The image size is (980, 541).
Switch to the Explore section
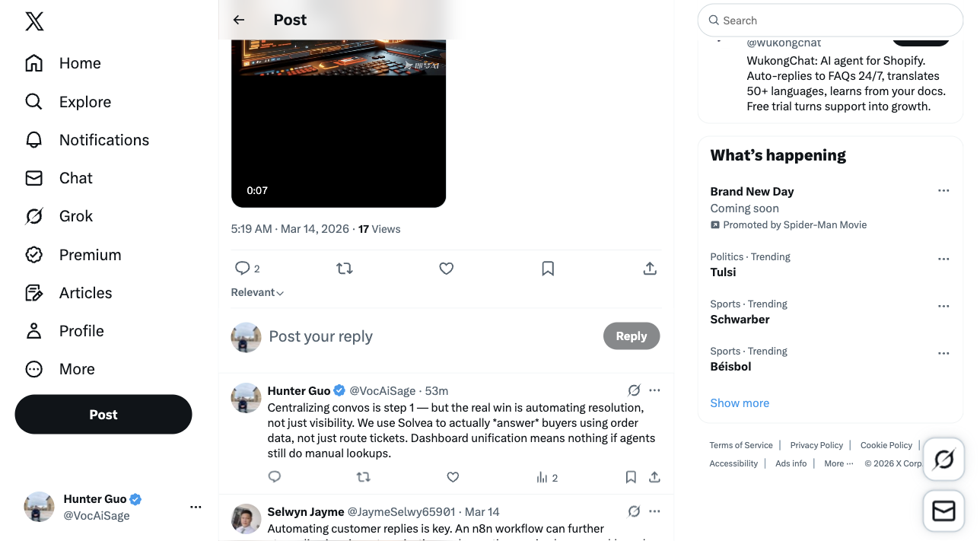[84, 101]
